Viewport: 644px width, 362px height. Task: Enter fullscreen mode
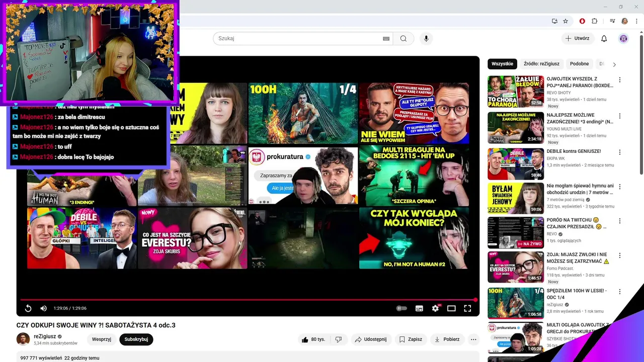tap(467, 308)
